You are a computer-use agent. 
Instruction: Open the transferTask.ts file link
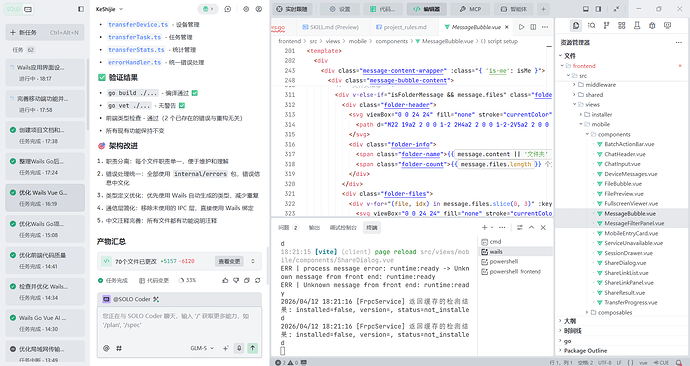click(x=135, y=37)
